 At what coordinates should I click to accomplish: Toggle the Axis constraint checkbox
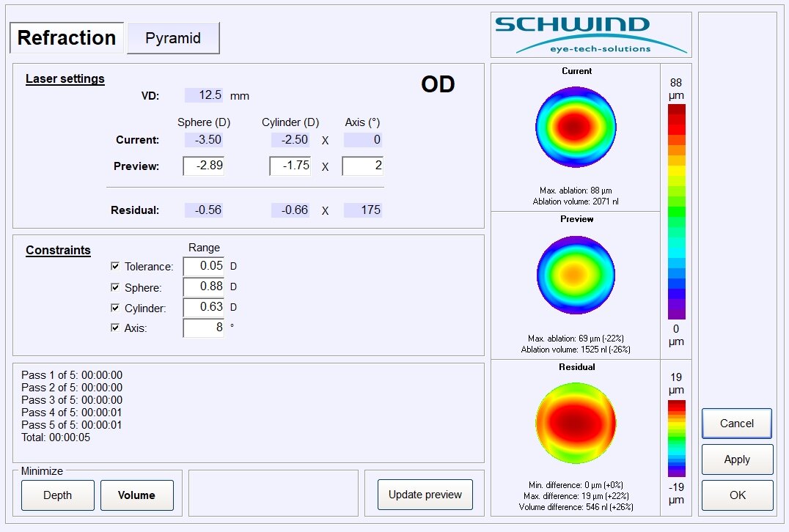click(x=114, y=328)
